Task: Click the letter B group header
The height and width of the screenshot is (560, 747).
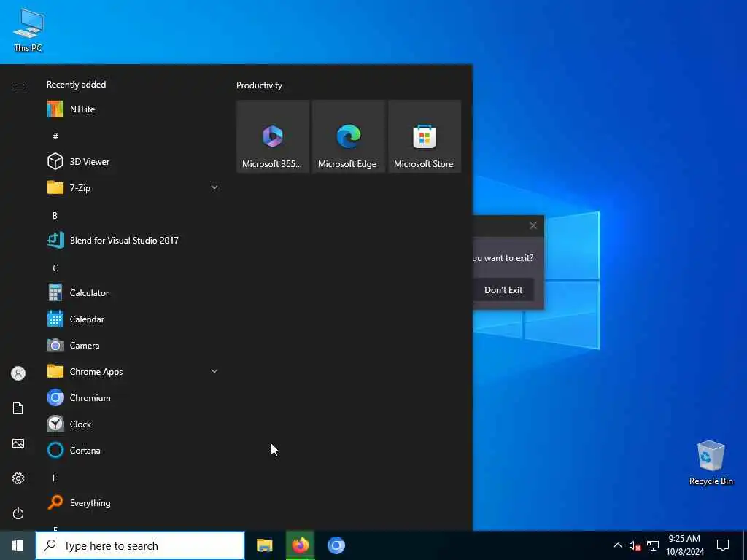Action: pos(55,215)
